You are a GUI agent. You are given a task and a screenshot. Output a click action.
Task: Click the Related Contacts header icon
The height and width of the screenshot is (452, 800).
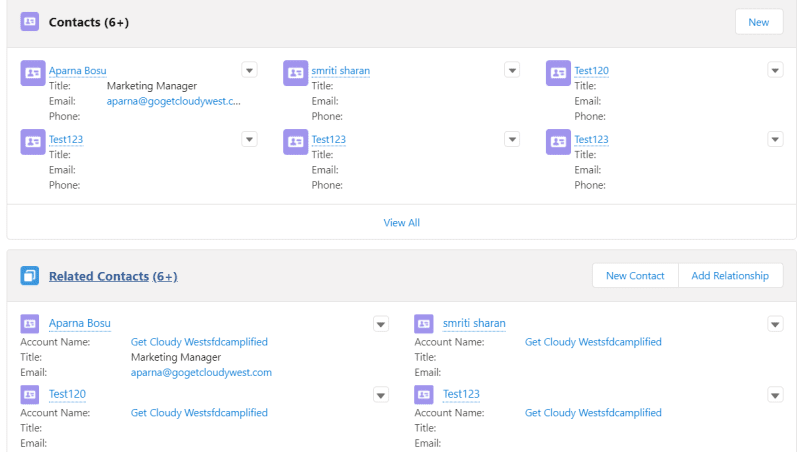click(x=30, y=275)
